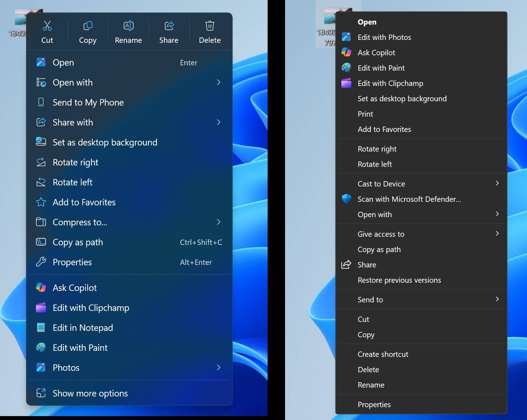
Task: Select Rename in the classic menu
Action: 422,385
